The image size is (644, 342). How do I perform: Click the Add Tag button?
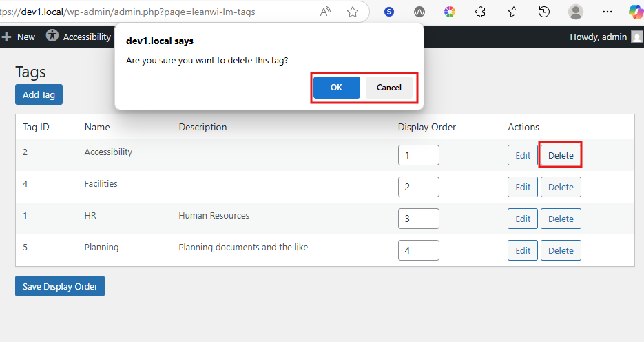coord(39,94)
